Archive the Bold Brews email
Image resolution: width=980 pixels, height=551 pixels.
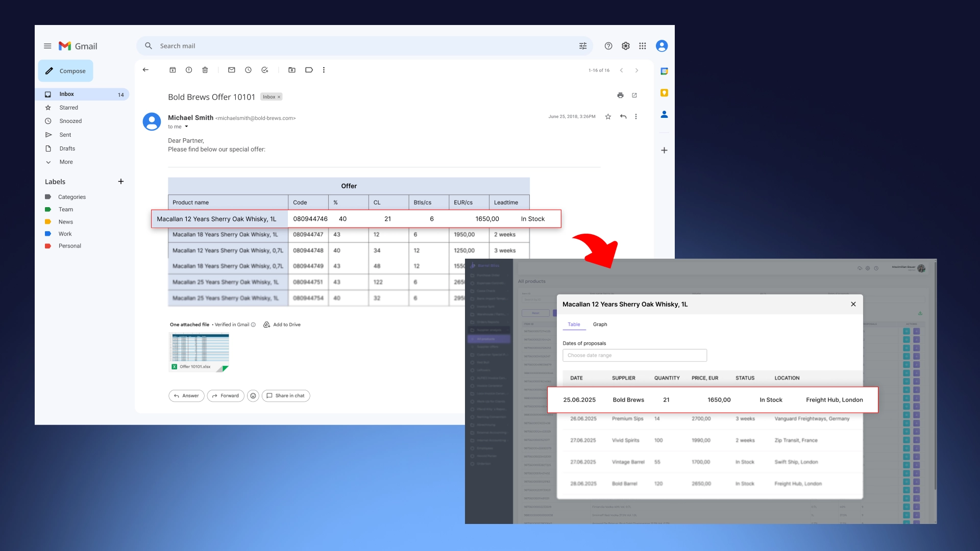pos(173,70)
